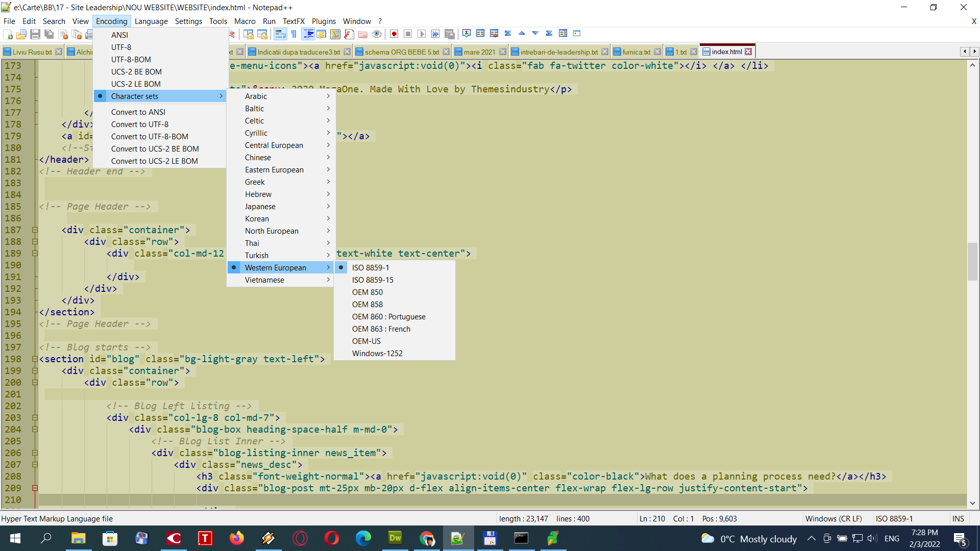Click the scrollbar down arrow
This screenshot has height=551, width=980.
click(972, 503)
